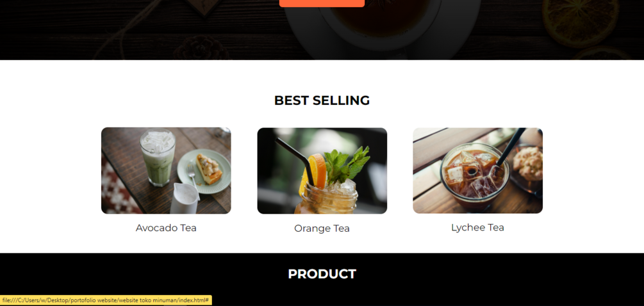Click the orange hero button at top
Viewport: 644px width, 306px height.
point(322,3)
